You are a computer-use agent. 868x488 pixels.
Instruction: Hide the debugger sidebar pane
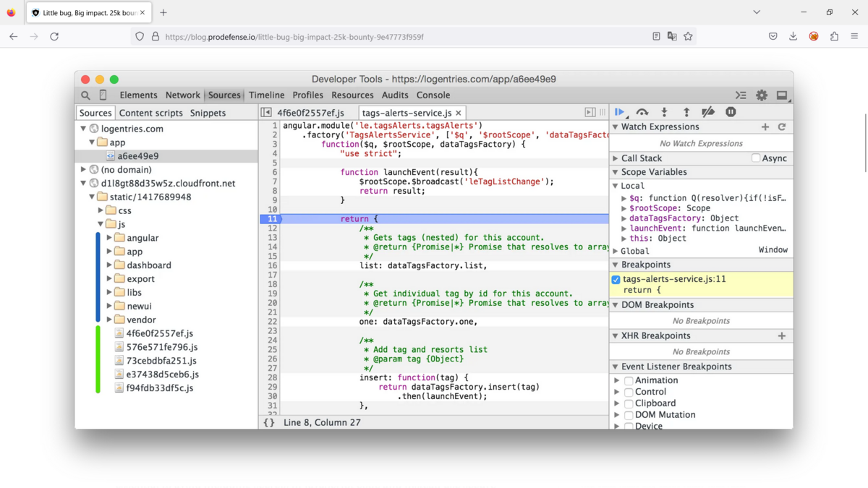point(590,113)
